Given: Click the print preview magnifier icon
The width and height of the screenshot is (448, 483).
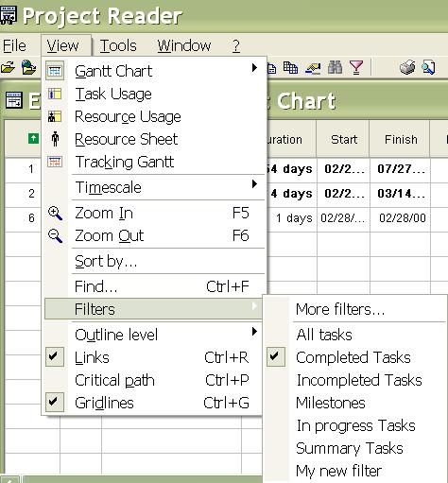Looking at the screenshot, I should 428,67.
